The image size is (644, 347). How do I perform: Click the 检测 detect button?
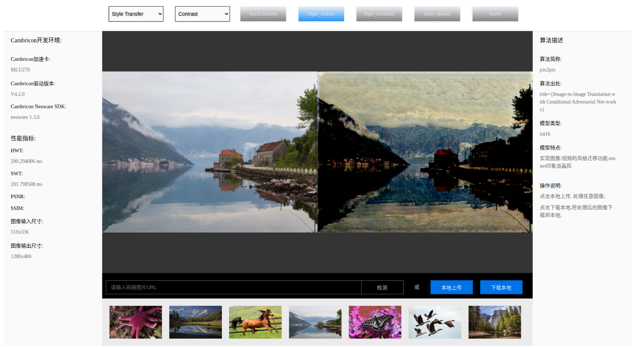(x=382, y=288)
